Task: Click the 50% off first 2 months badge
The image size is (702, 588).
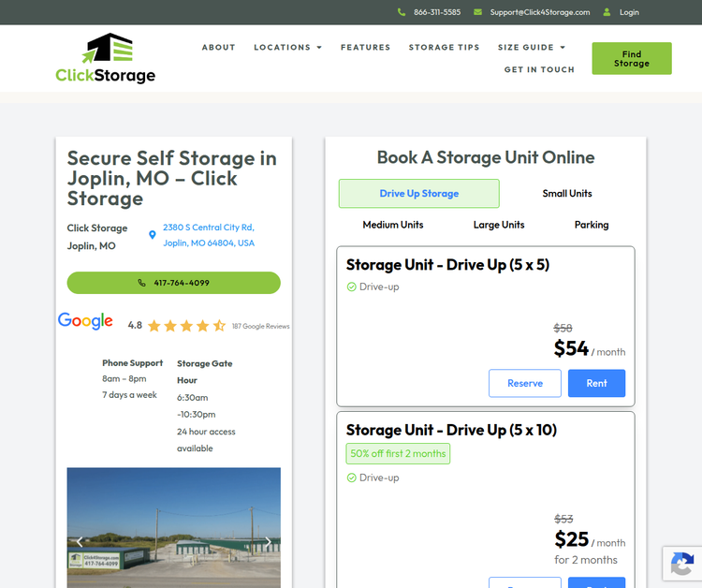Action: 398,454
